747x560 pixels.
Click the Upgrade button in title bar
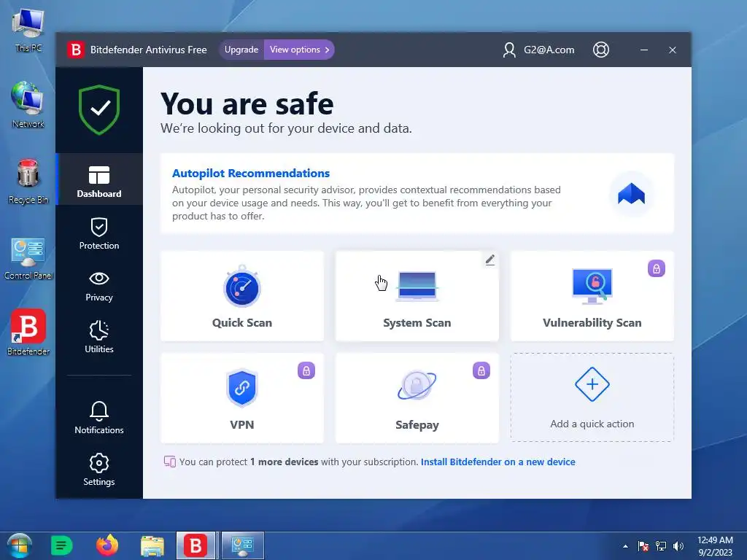241,50
